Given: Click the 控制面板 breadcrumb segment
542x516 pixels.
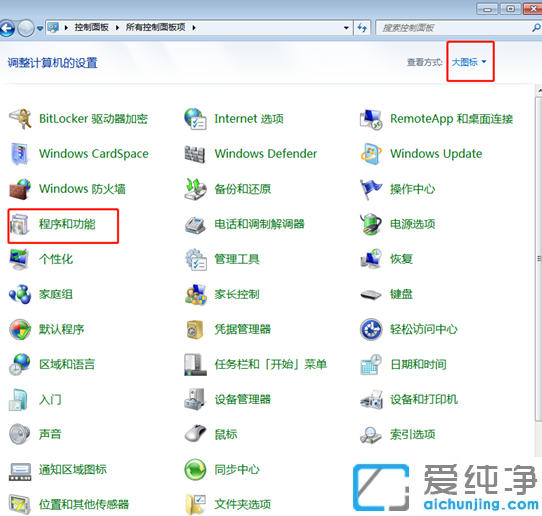Looking at the screenshot, I should [x=92, y=27].
